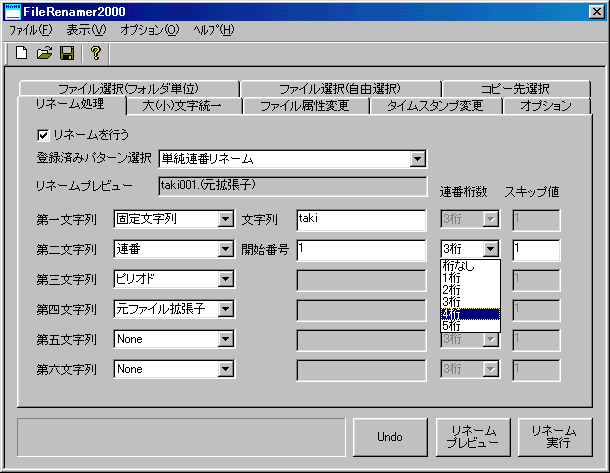610x473 pixels.
Task: Expand the 第六文字列 None dropdown
Action: (x=226, y=369)
